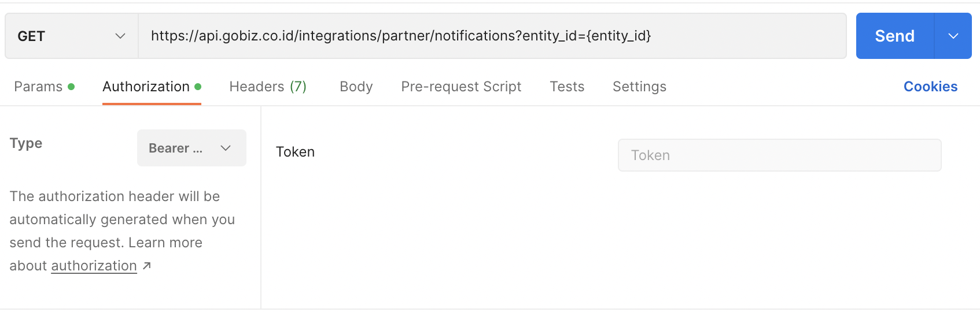This screenshot has height=312, width=980.
Task: Open the Settings tab
Action: pyautogui.click(x=639, y=87)
